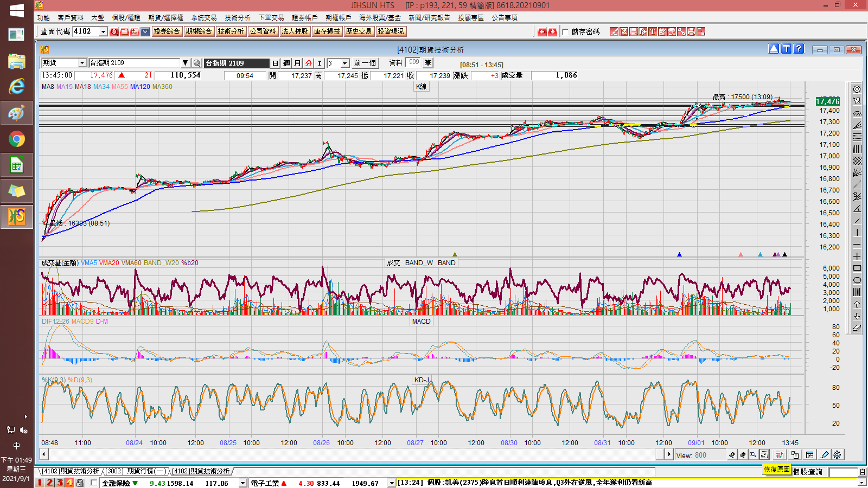Click the red back arrow toolbar icon
868x488 pixels.
tap(542, 31)
